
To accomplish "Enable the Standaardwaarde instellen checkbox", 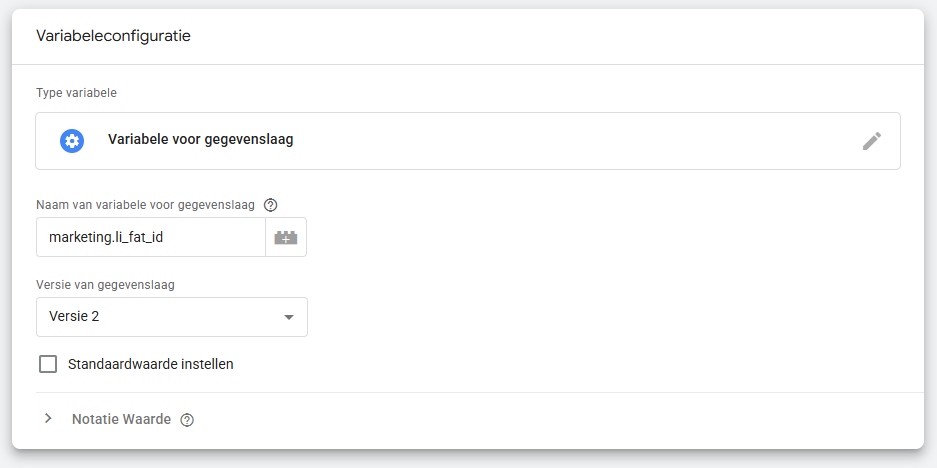I will 48,364.
